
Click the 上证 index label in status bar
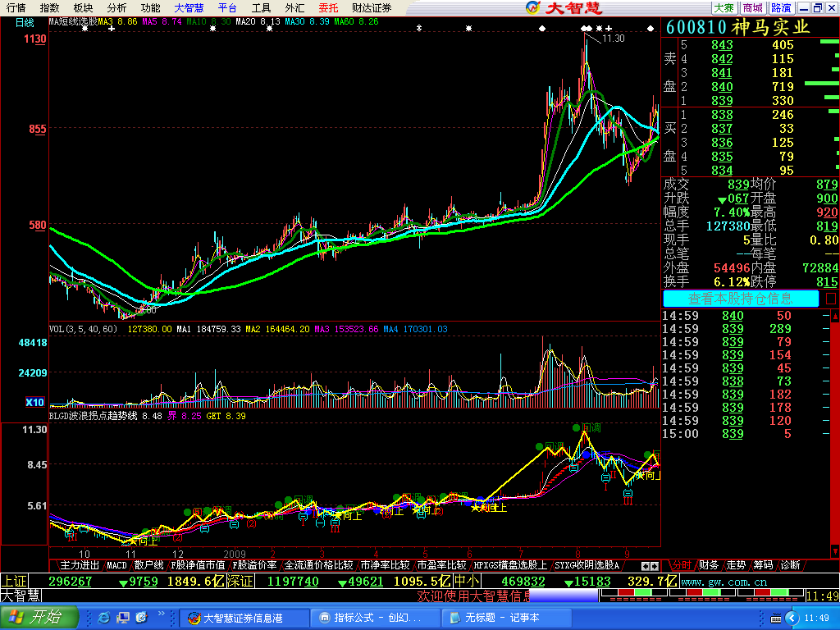(14, 582)
